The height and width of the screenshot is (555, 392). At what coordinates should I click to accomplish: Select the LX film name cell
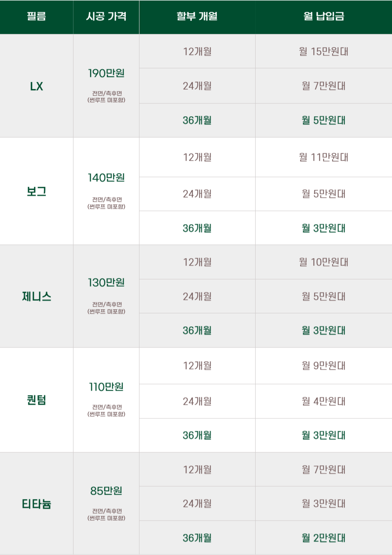37,86
